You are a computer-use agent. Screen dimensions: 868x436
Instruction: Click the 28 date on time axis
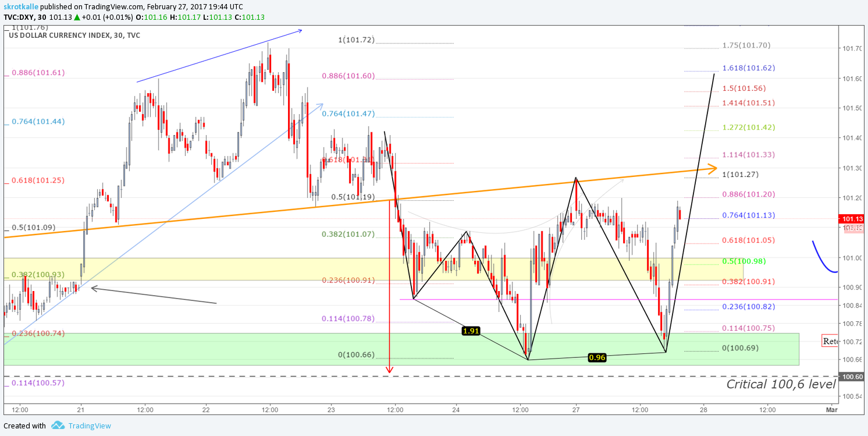click(703, 409)
